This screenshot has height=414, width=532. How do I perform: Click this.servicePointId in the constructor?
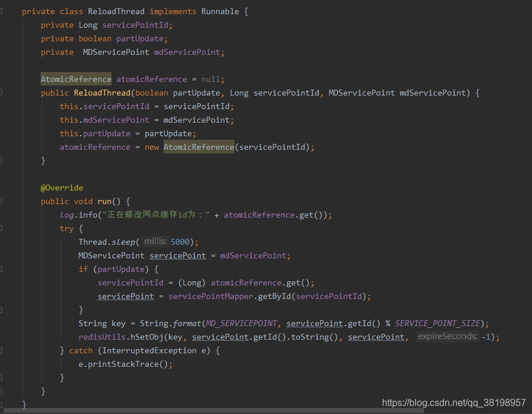point(105,106)
